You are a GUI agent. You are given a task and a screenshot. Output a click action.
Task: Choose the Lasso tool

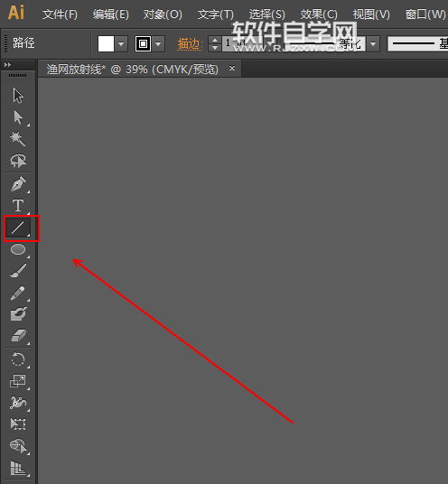click(18, 161)
